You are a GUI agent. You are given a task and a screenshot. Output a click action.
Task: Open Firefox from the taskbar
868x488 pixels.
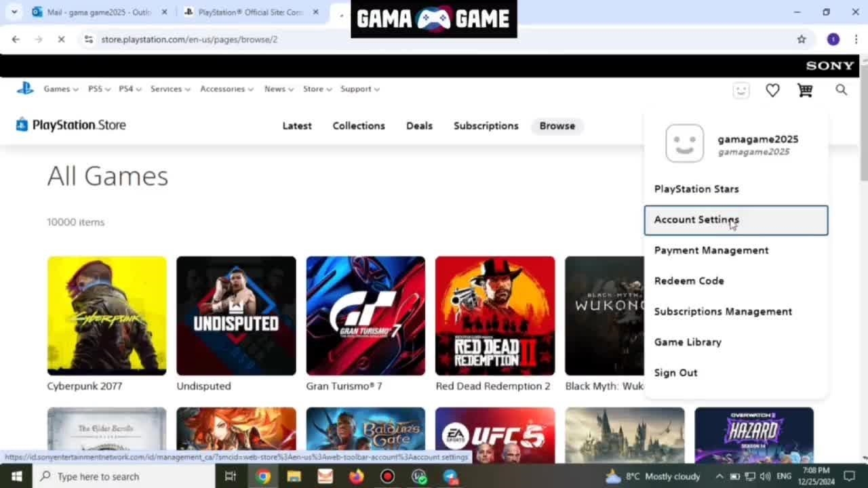356,476
